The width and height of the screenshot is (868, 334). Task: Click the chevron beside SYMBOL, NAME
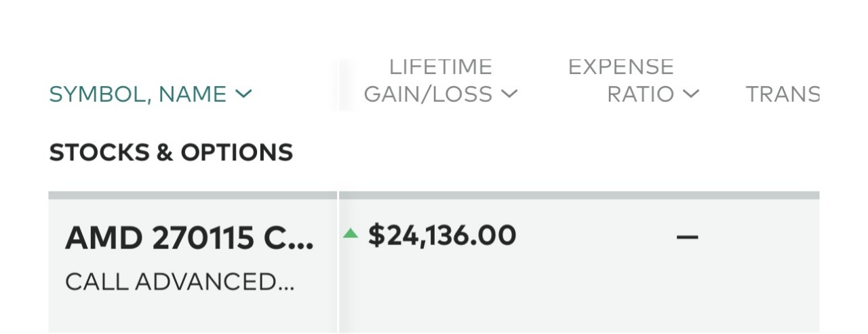point(243,94)
